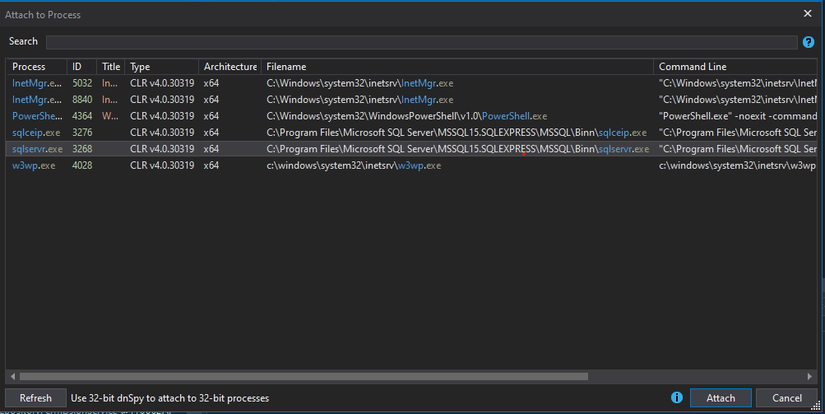The image size is (825, 414).
Task: Select the InetMgr.exe row with ID 8840
Action: 37,100
